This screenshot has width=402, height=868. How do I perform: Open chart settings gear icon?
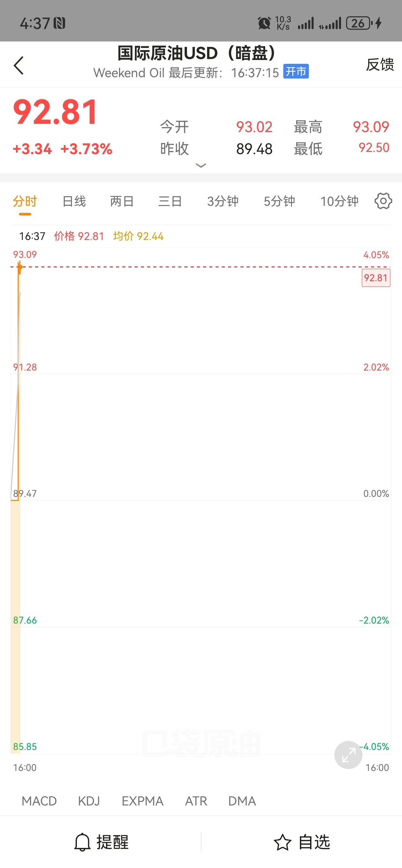(x=383, y=201)
